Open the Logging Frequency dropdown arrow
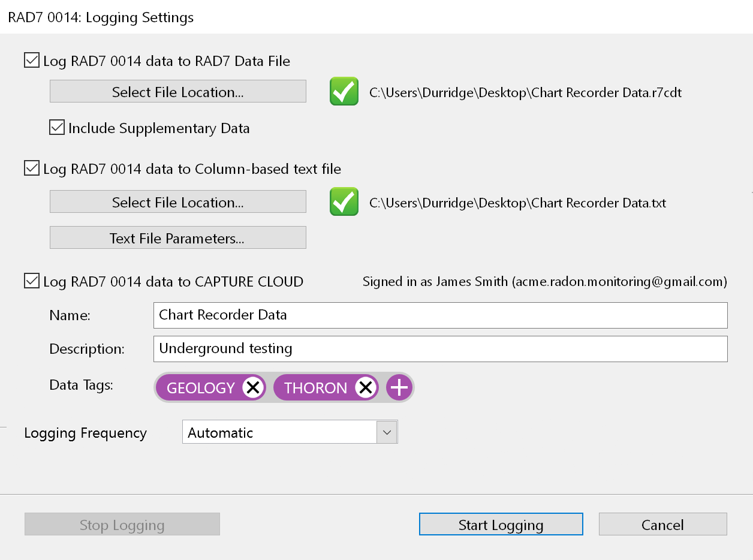The width and height of the screenshot is (753, 560). tap(387, 432)
